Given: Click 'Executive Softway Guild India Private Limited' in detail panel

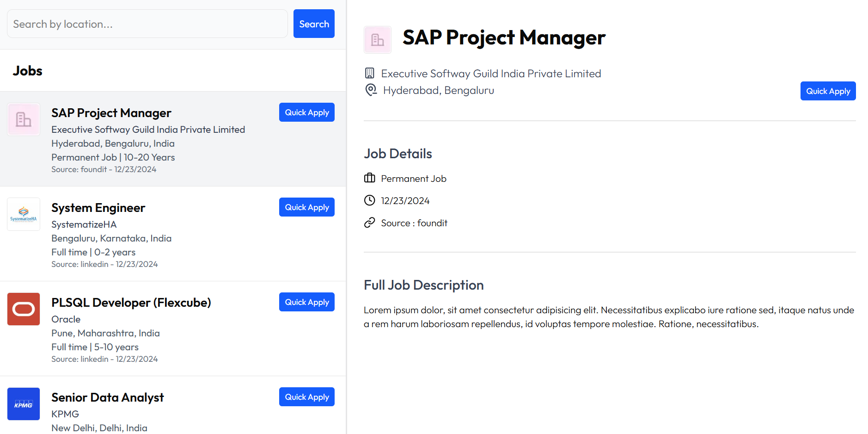Looking at the screenshot, I should (491, 74).
